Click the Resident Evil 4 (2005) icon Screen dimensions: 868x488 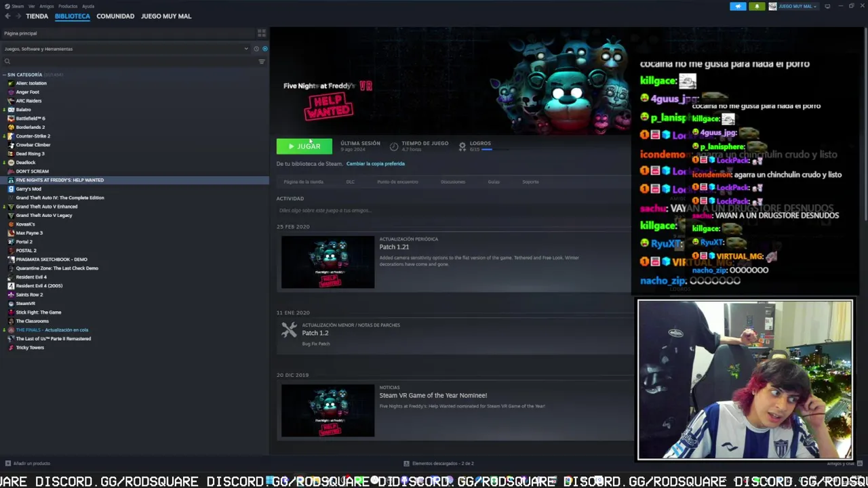[x=11, y=286]
